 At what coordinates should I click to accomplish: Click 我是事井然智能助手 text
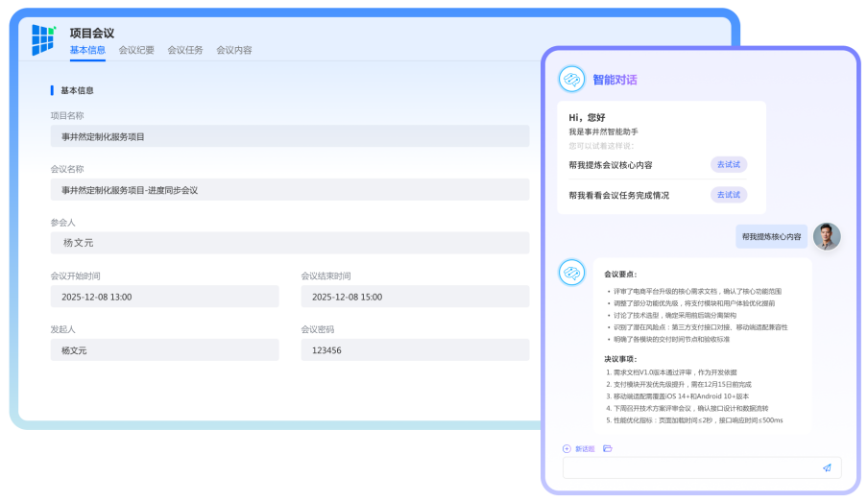click(603, 131)
